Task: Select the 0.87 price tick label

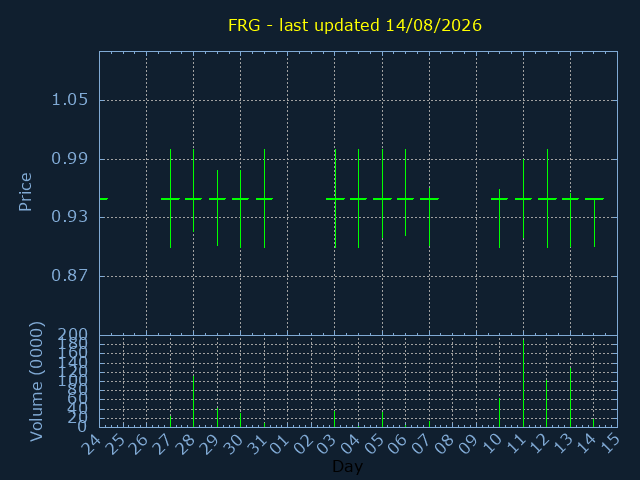Action: [69, 276]
